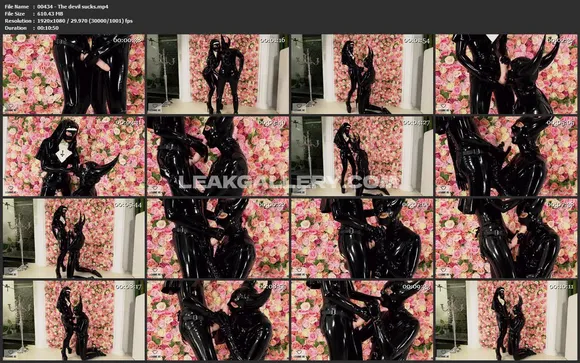580x363 pixels.
Task: Click the File Size label
Action: pyautogui.click(x=15, y=14)
